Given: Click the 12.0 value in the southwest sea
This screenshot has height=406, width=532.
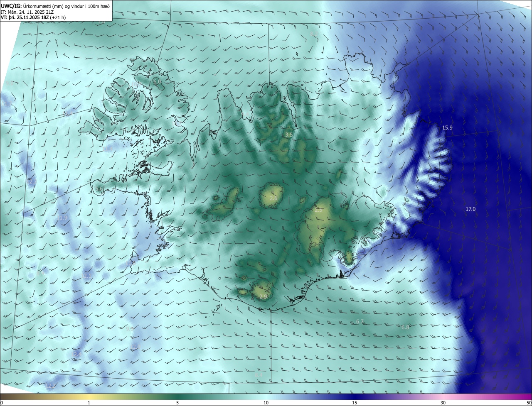Looking at the screenshot, I should click(135, 346).
